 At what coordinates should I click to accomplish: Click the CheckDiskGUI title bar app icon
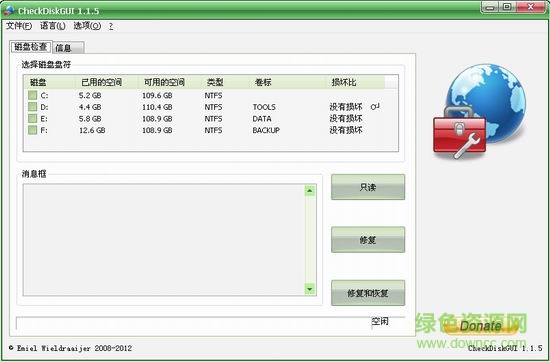pos(8,10)
